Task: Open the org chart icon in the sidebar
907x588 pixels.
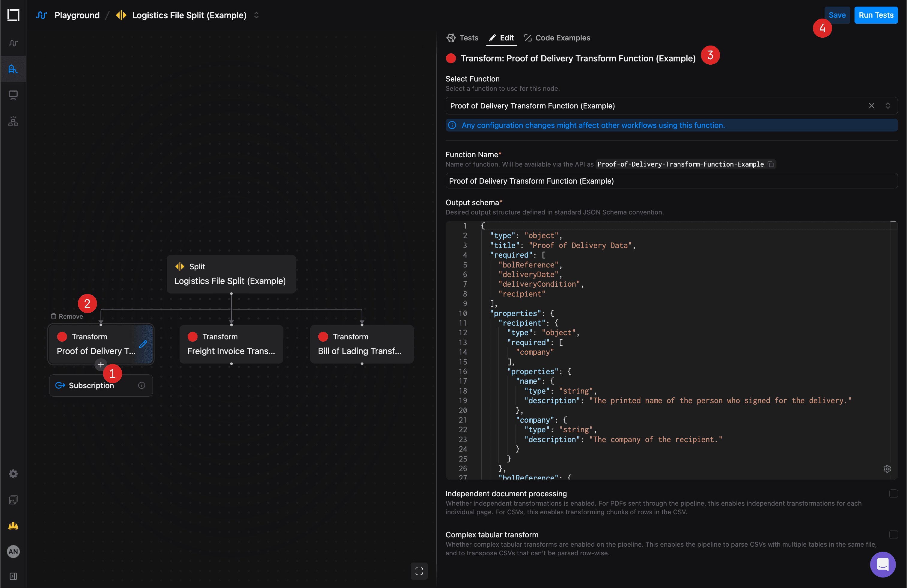Action: (13, 121)
